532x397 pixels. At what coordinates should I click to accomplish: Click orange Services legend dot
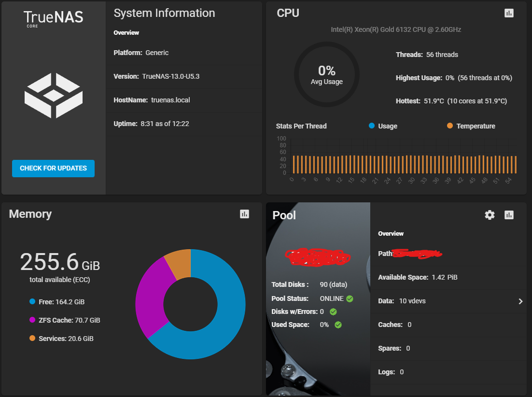click(x=32, y=338)
